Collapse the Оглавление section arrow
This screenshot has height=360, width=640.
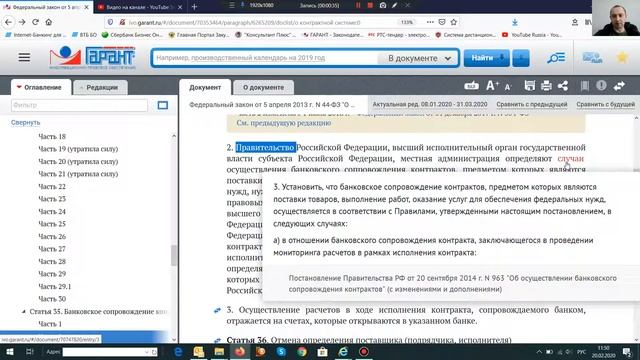pos(19,87)
